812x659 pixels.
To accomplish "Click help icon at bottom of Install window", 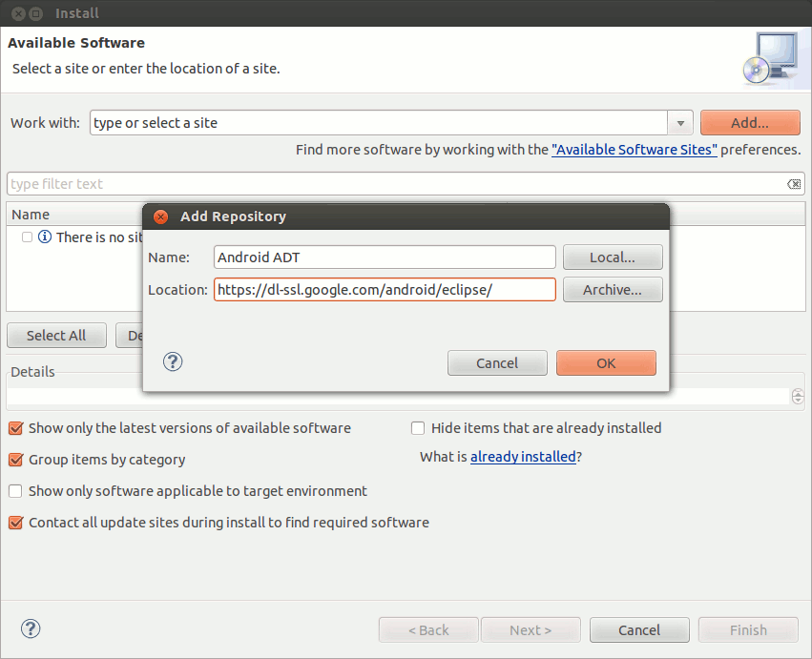I will pos(31,628).
